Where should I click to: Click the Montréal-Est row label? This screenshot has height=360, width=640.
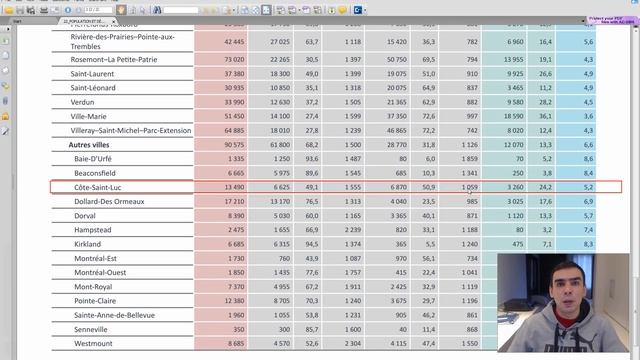point(95,258)
